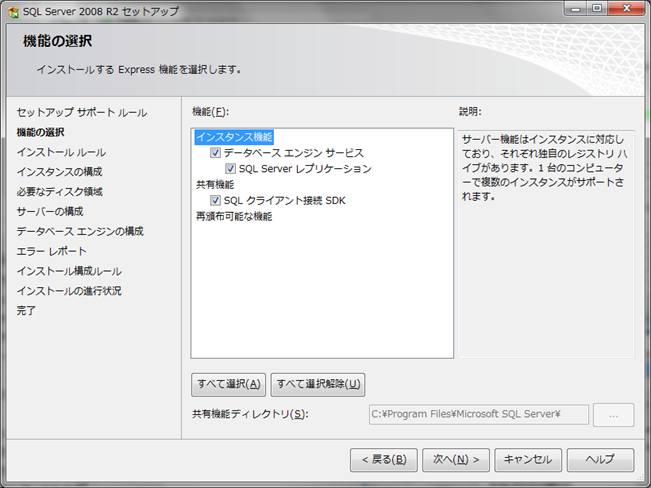The image size is (651, 488).
Task: Click the SQL Server setup title bar icon
Action: click(x=13, y=12)
